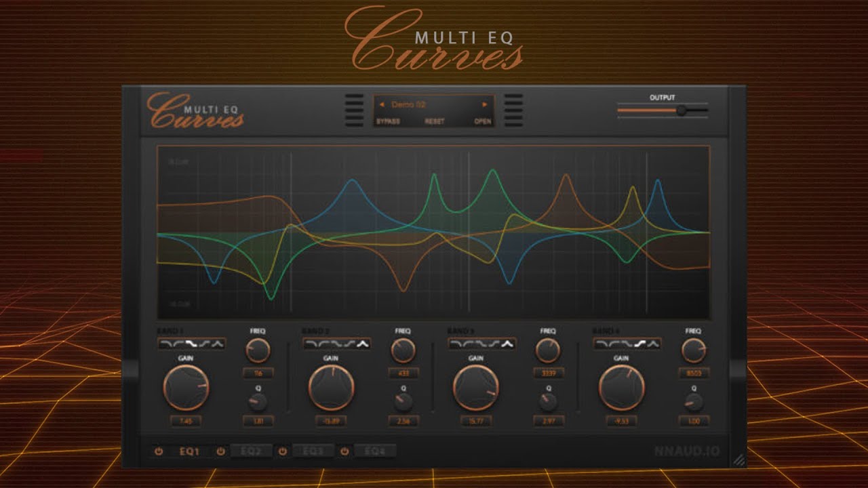This screenshot has width=868, height=488.
Task: Select Band 4 low-pass filter shape
Action: [601, 344]
